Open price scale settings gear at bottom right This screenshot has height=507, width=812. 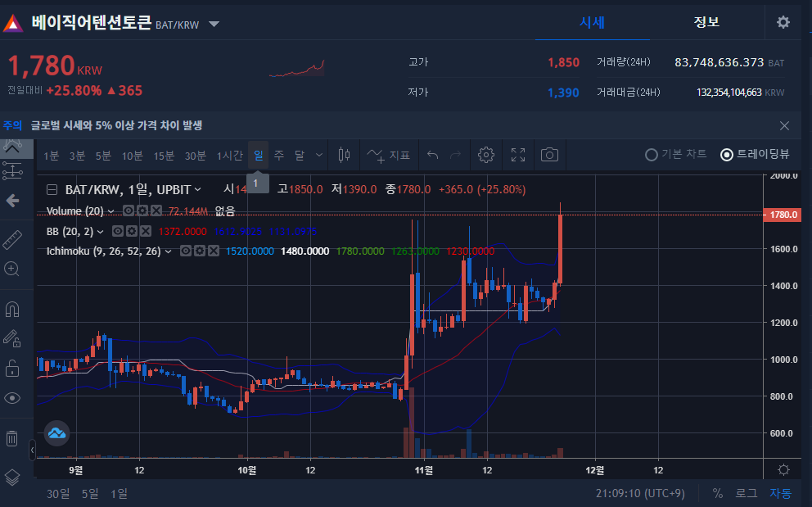pos(783,469)
